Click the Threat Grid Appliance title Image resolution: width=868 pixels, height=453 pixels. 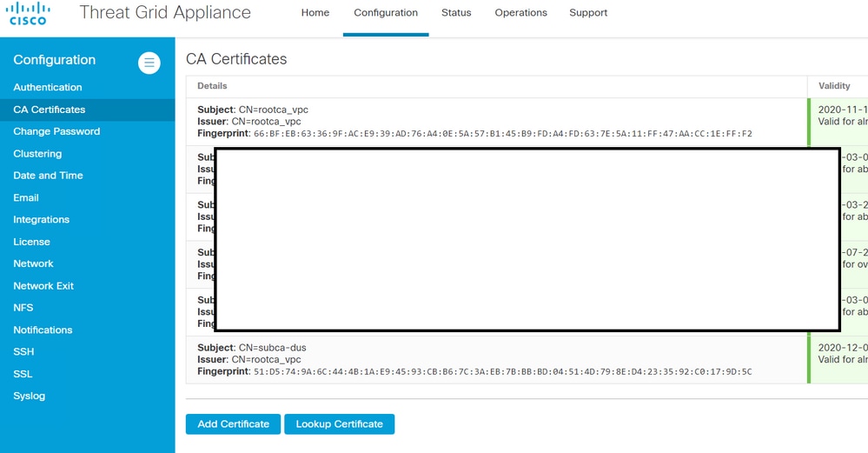pyautogui.click(x=165, y=12)
